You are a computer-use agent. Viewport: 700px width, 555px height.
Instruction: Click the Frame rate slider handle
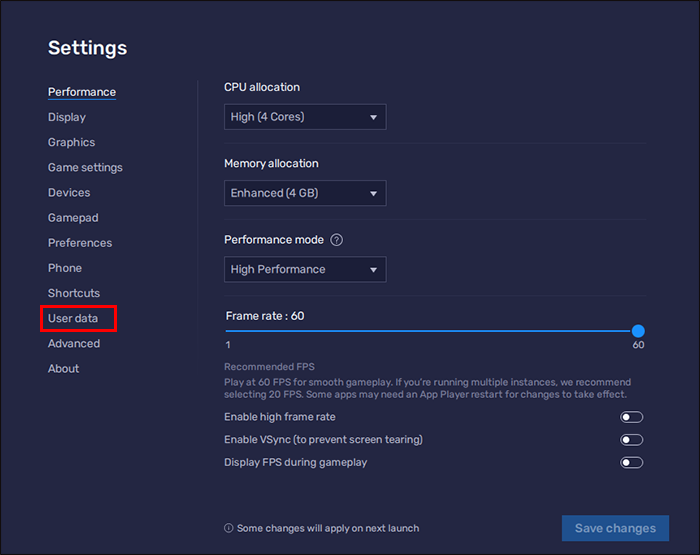click(638, 331)
